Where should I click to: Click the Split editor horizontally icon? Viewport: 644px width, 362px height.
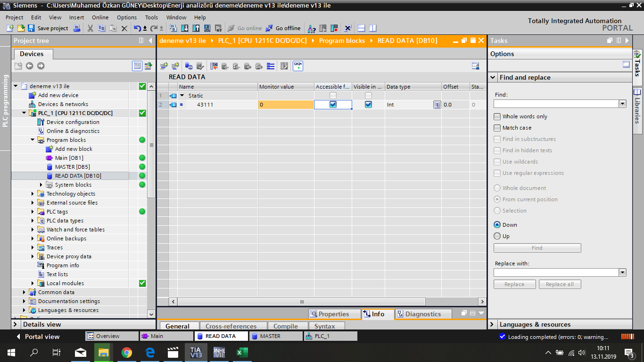pyautogui.click(x=362, y=28)
